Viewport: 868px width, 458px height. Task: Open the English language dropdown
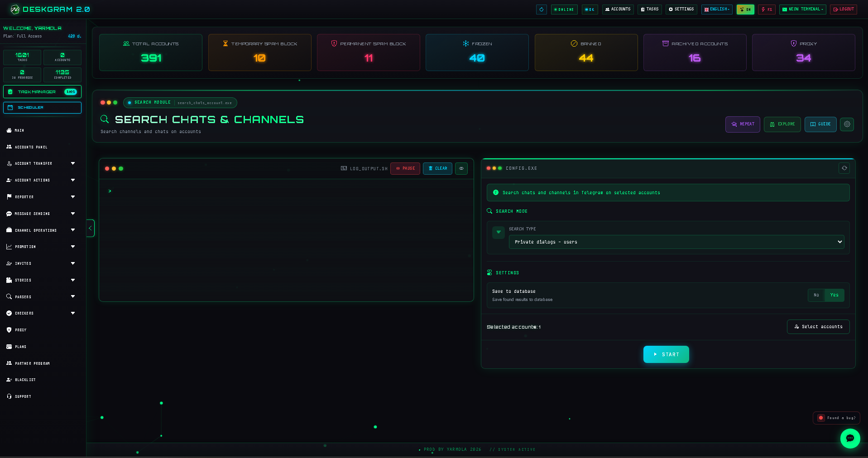pos(717,9)
